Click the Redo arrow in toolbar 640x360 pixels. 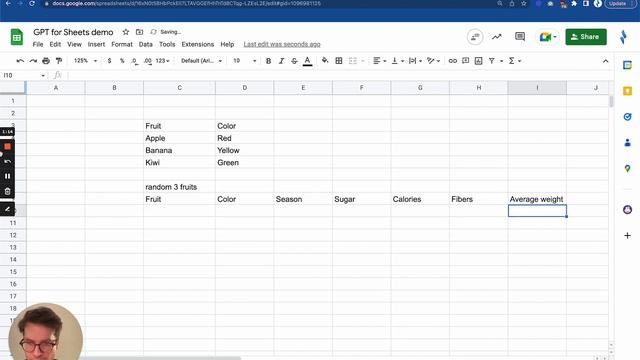click(33, 61)
